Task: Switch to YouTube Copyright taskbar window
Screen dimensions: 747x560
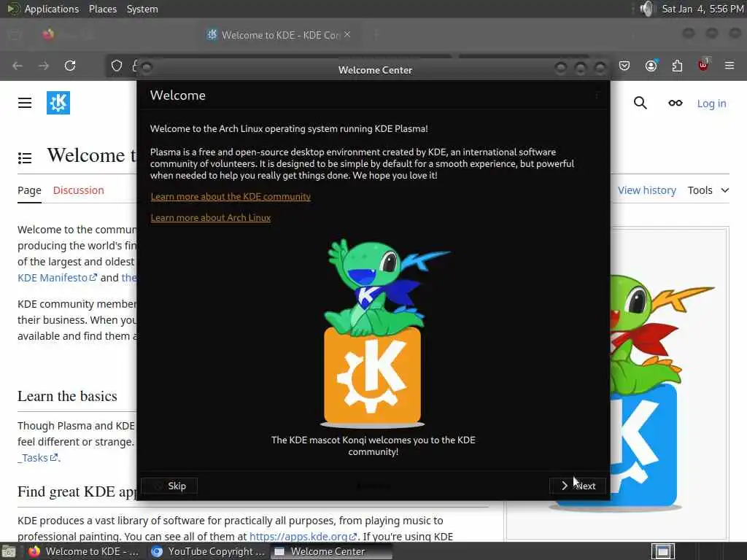Action: click(208, 551)
